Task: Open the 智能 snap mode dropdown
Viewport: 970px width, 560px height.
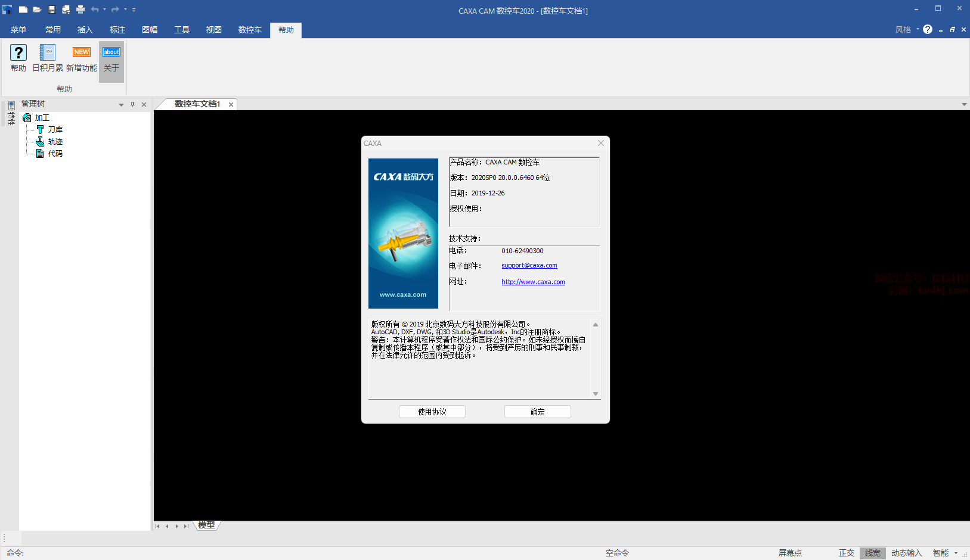Action: pyautogui.click(x=956, y=553)
